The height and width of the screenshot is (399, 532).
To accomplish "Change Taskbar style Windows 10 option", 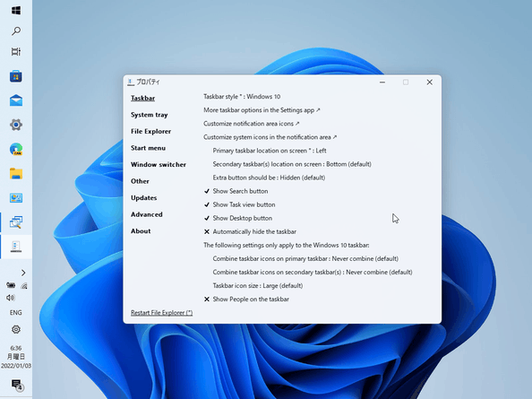I will [x=242, y=97].
